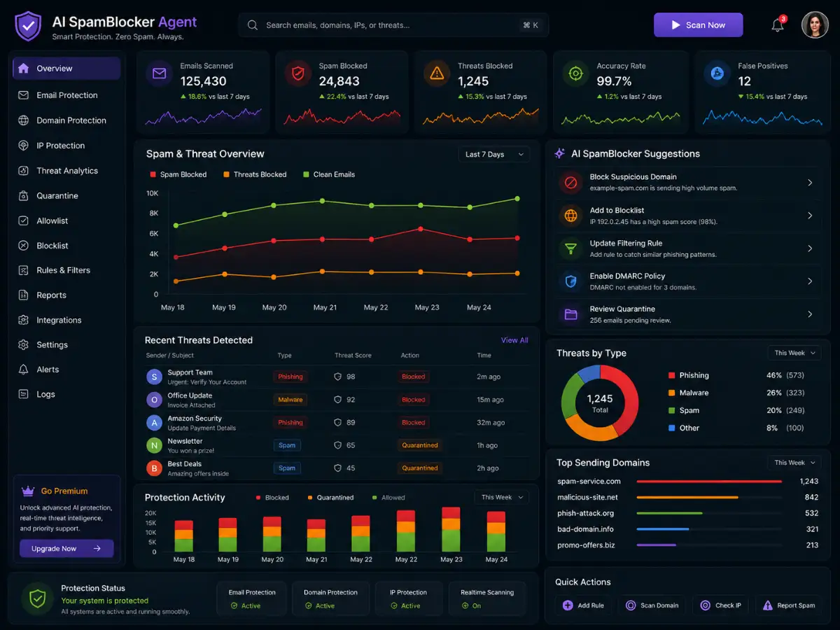Click the Update Filtering Rule funnel icon
The height and width of the screenshot is (630, 840).
(x=570, y=248)
